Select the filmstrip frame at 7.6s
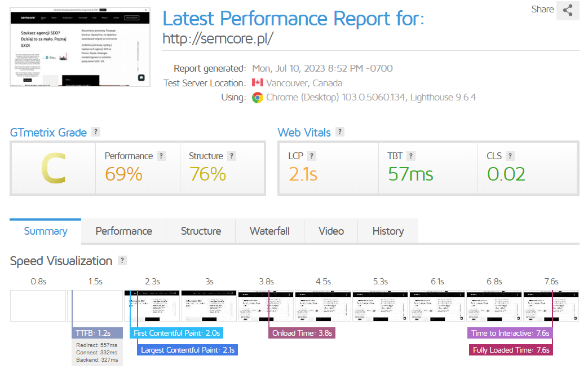 551,305
